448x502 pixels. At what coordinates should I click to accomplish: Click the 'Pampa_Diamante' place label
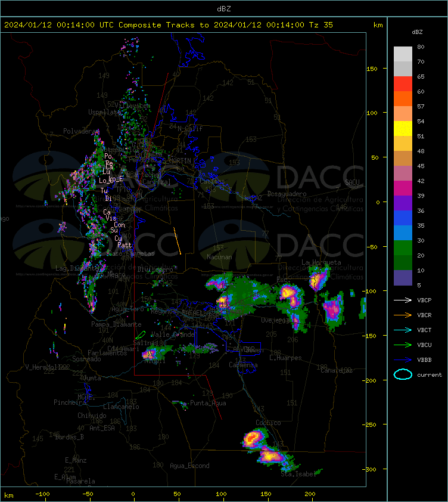116,324
